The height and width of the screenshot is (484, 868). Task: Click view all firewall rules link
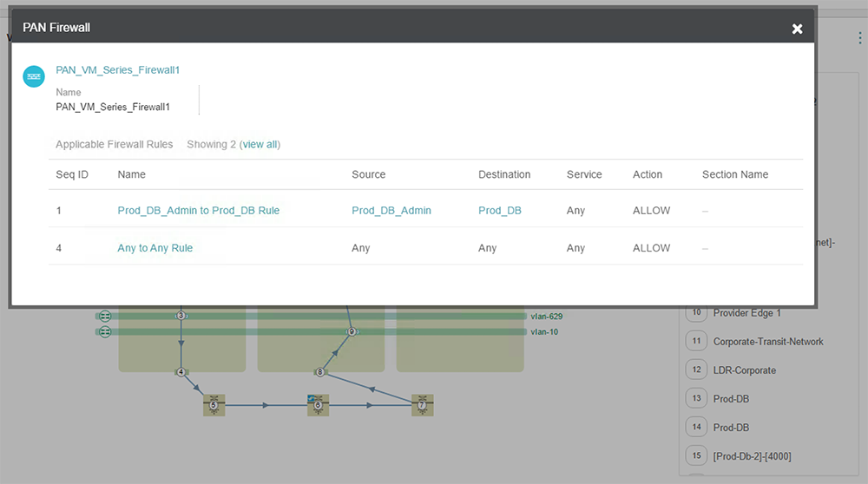pos(260,144)
